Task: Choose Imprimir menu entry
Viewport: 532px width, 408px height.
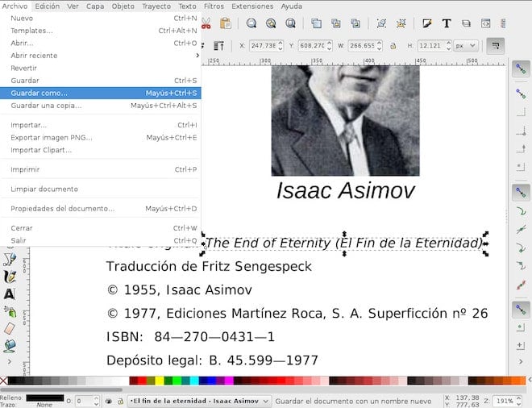Action: (x=101, y=169)
